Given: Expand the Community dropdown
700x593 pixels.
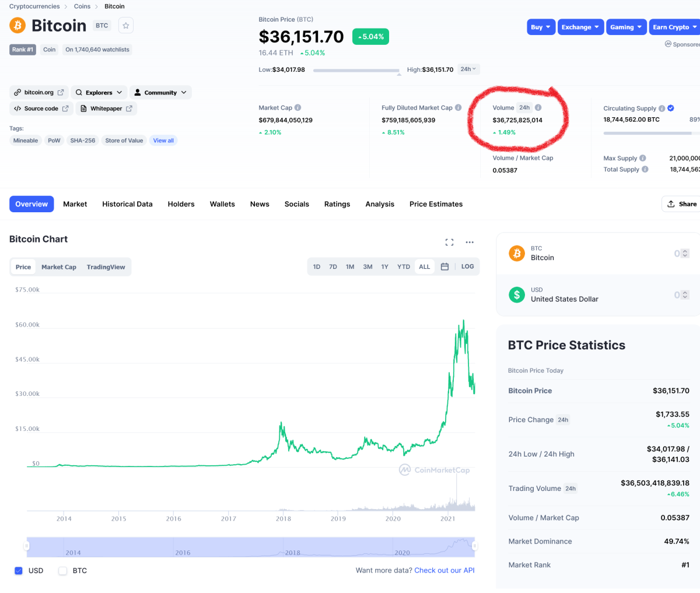Looking at the screenshot, I should (160, 92).
